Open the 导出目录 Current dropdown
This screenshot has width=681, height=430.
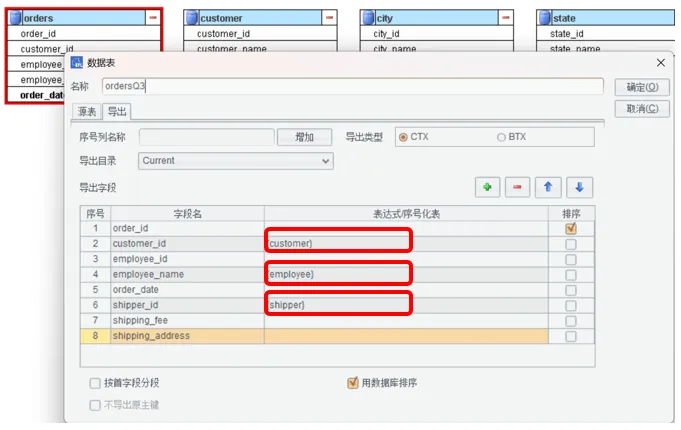click(x=236, y=161)
